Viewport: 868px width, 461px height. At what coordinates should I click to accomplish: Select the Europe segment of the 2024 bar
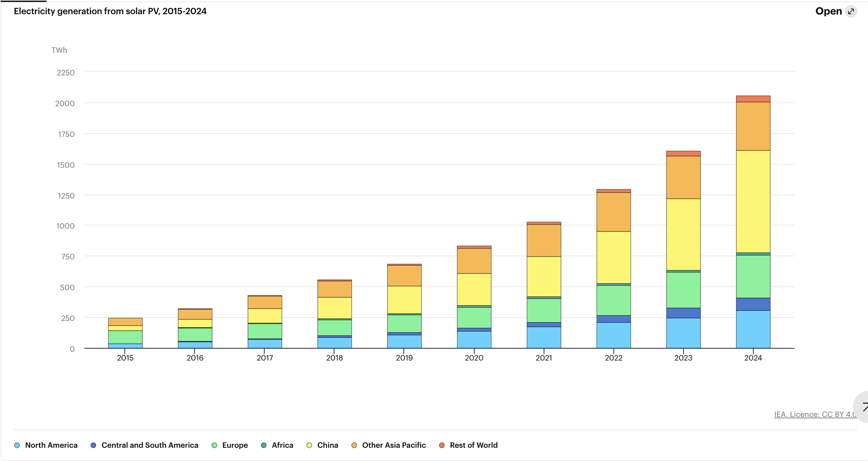753,277
